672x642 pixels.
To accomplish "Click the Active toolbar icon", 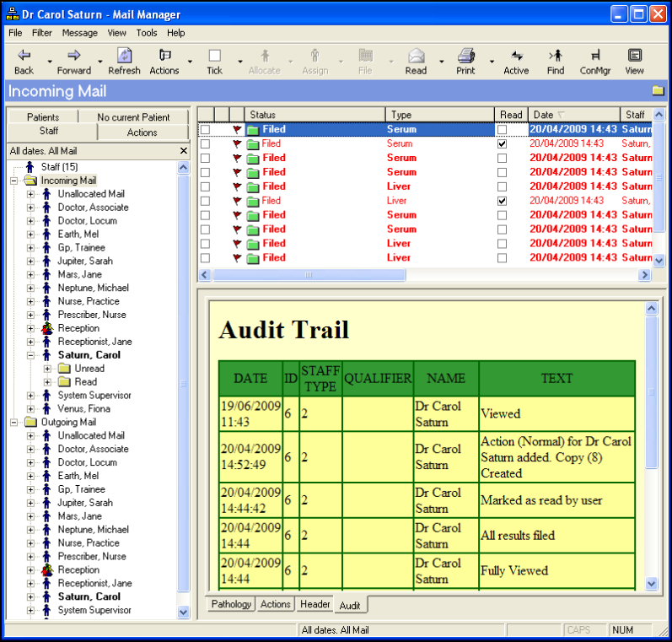I will [516, 57].
